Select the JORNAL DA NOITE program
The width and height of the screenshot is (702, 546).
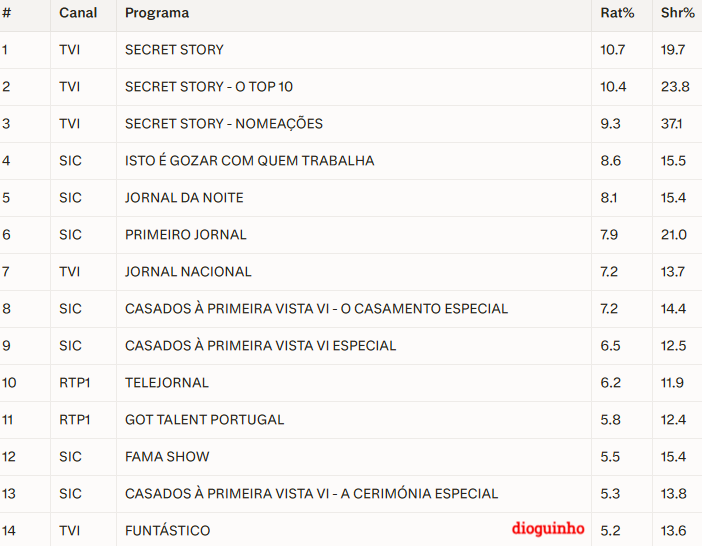click(x=184, y=198)
